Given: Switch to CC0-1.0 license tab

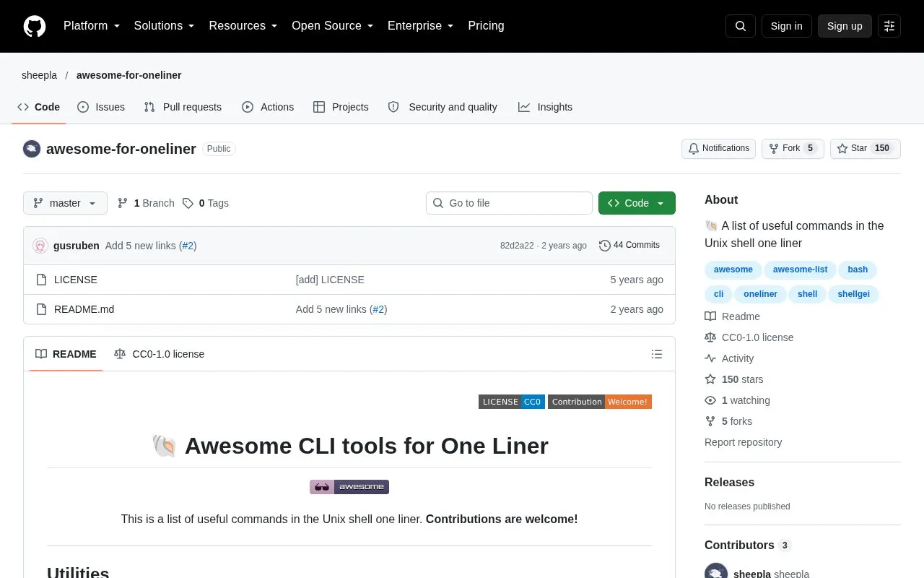Looking at the screenshot, I should 160,354.
